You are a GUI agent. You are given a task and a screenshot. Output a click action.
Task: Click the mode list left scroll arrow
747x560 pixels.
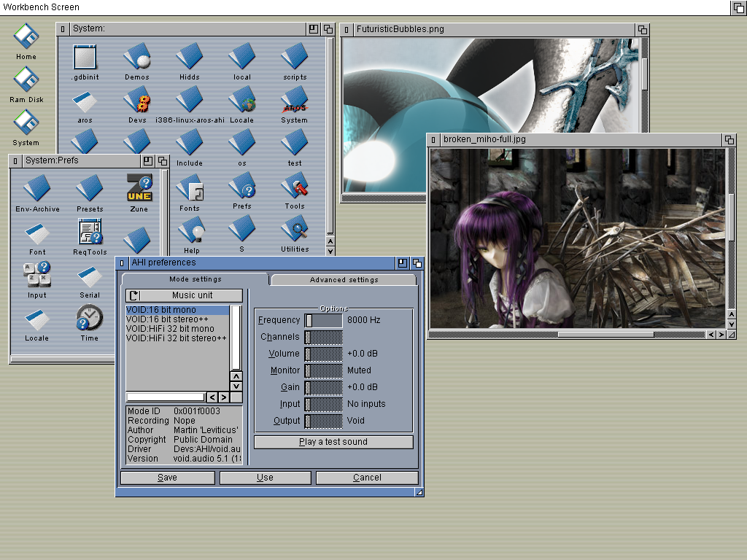(x=212, y=397)
